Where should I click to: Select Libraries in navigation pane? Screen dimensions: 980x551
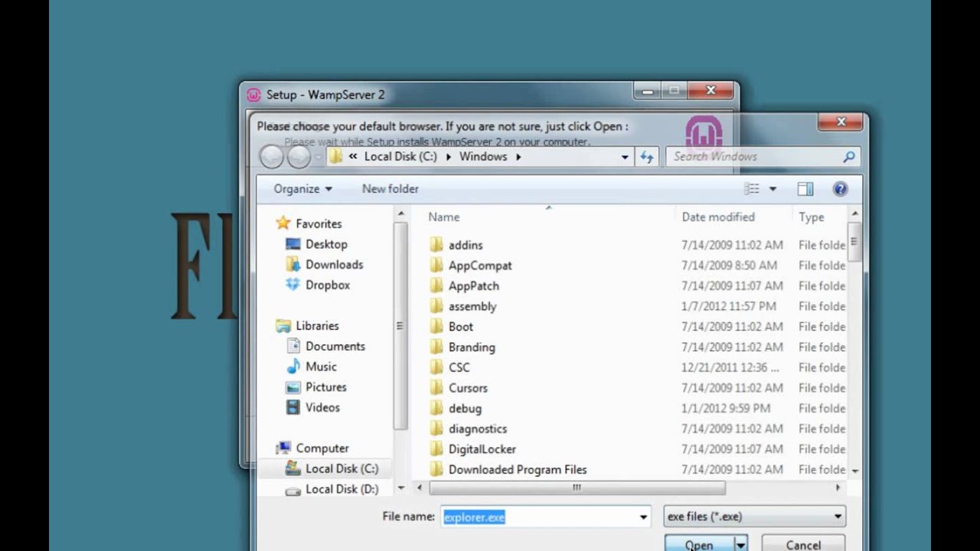coord(317,325)
